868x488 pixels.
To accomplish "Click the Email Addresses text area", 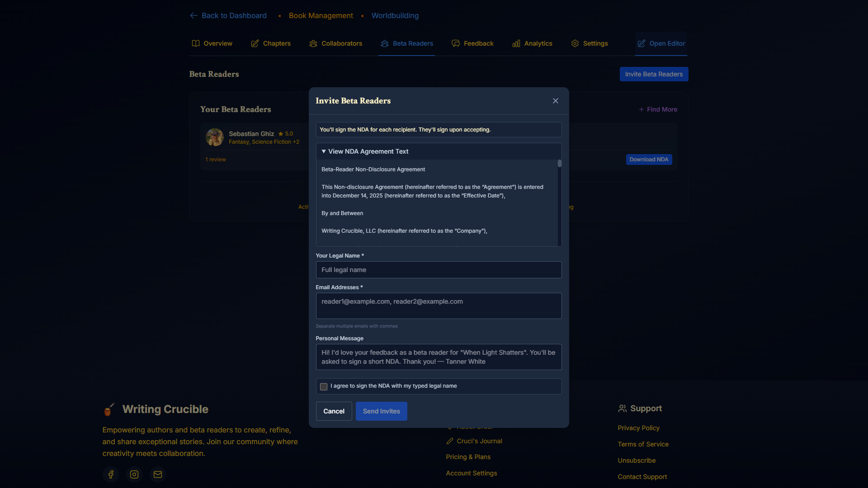I will (439, 306).
